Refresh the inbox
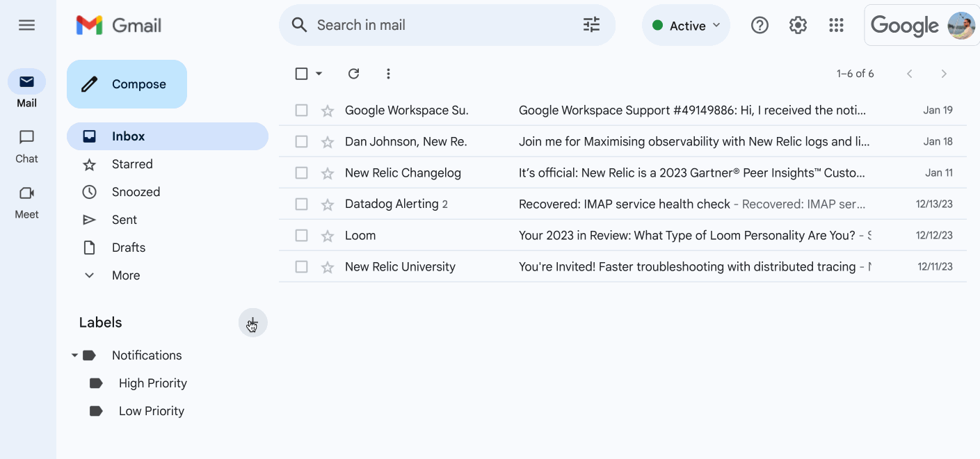 coord(353,74)
